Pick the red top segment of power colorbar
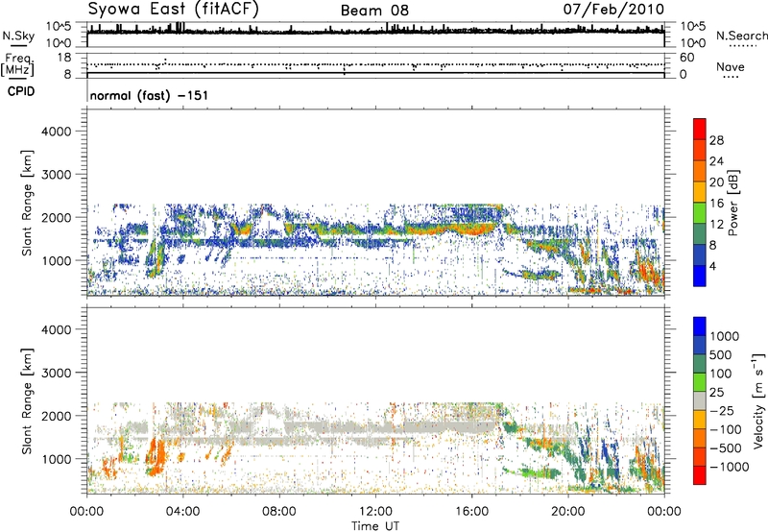 [x=700, y=129]
